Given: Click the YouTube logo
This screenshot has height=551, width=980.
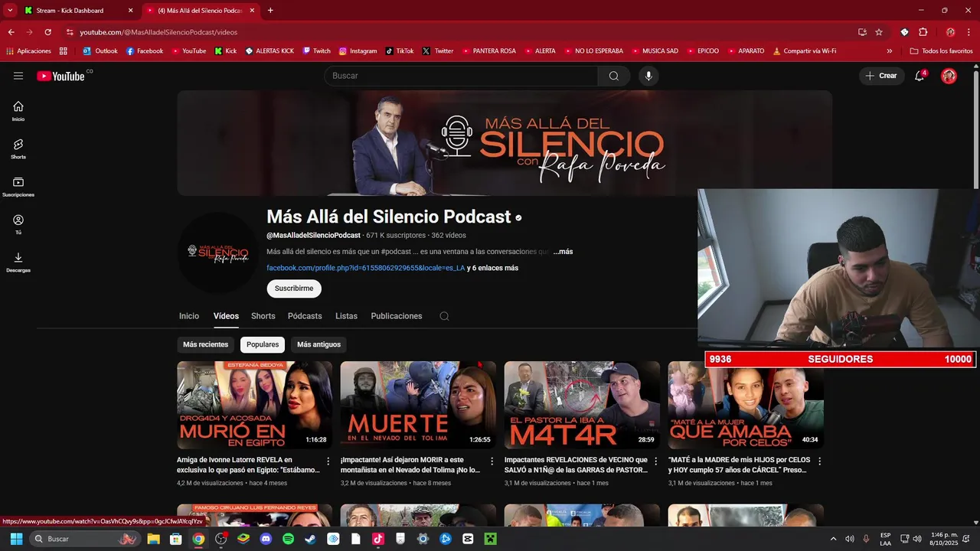Looking at the screenshot, I should tap(61, 76).
